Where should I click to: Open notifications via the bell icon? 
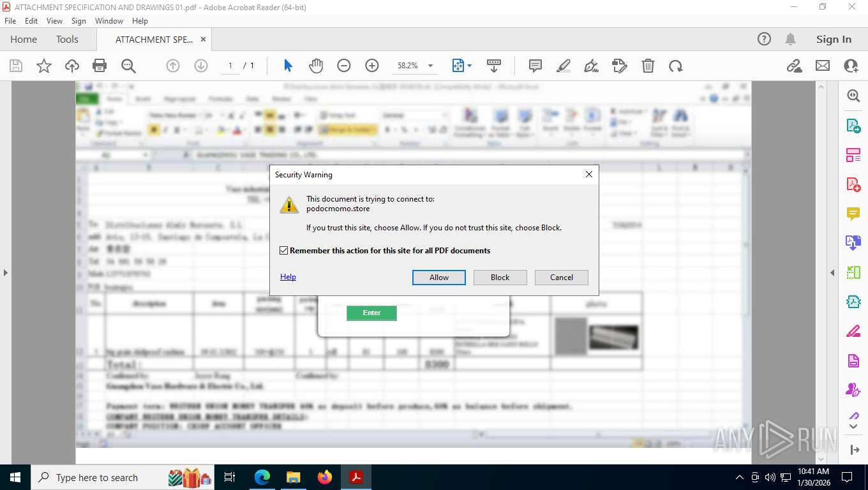tap(791, 39)
